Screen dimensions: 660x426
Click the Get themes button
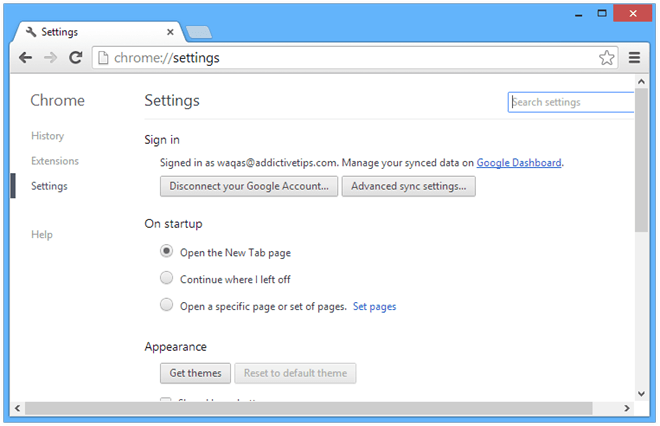pyautogui.click(x=195, y=373)
